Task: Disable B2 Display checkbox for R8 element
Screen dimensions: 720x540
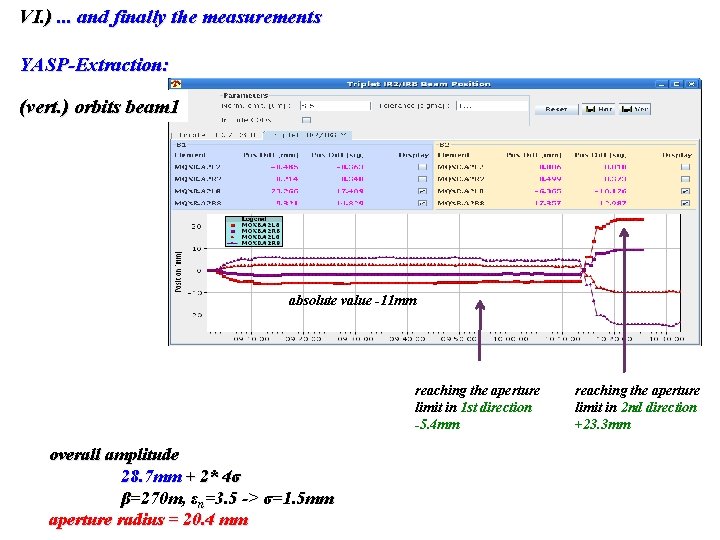Action: coord(685,203)
